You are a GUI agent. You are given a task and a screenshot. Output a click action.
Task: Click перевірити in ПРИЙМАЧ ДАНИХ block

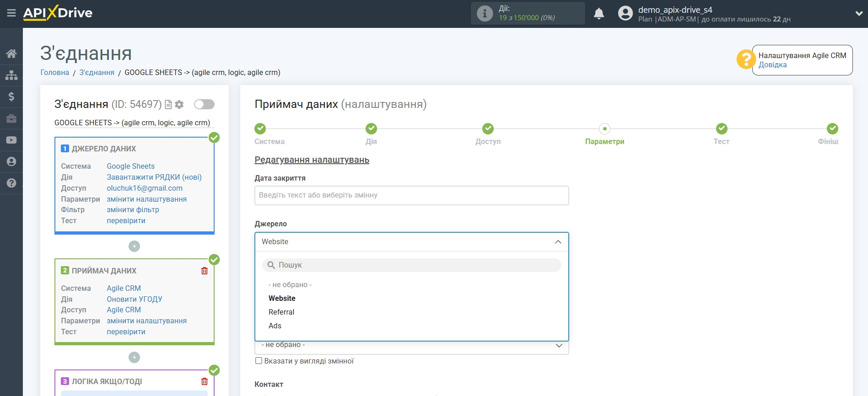click(x=126, y=332)
